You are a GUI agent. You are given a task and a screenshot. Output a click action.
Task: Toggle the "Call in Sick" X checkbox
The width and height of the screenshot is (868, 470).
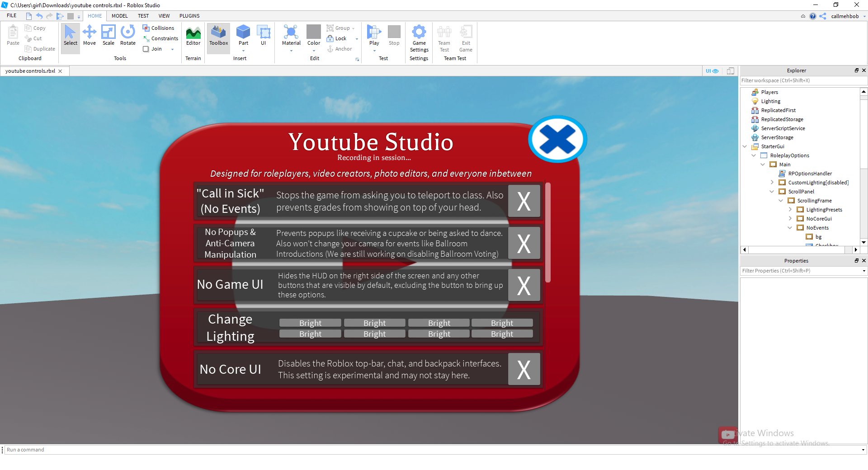[524, 201]
